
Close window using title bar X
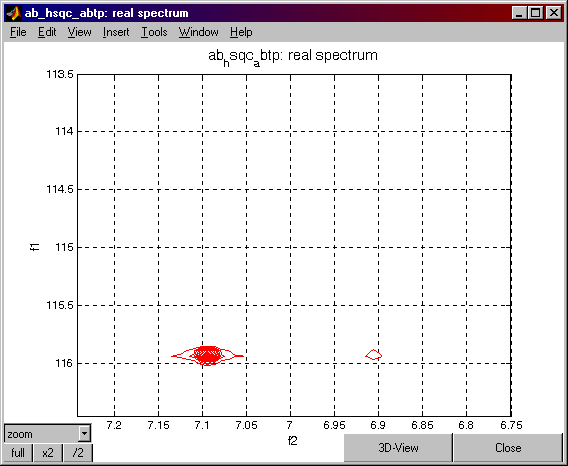tap(554, 13)
